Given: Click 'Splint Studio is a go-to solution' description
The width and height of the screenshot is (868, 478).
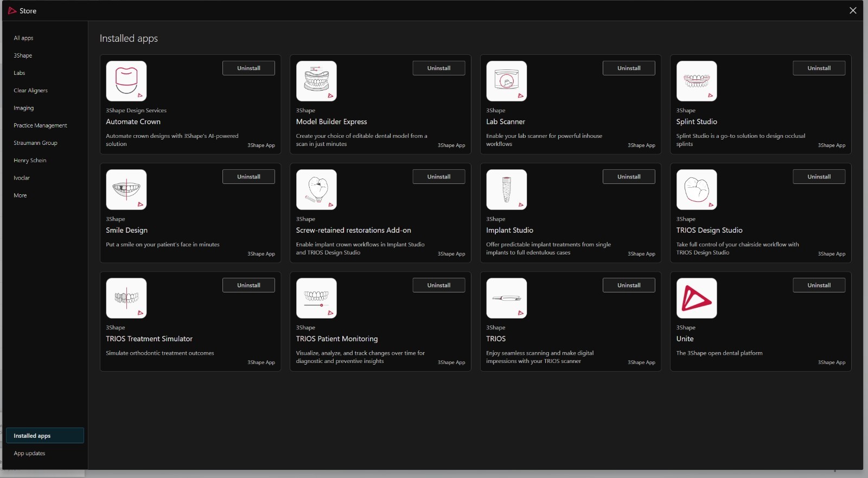Looking at the screenshot, I should pos(741,140).
